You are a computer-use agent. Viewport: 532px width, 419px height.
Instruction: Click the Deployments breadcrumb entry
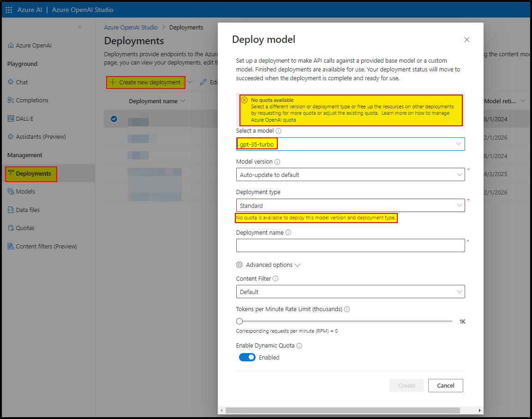pyautogui.click(x=186, y=27)
